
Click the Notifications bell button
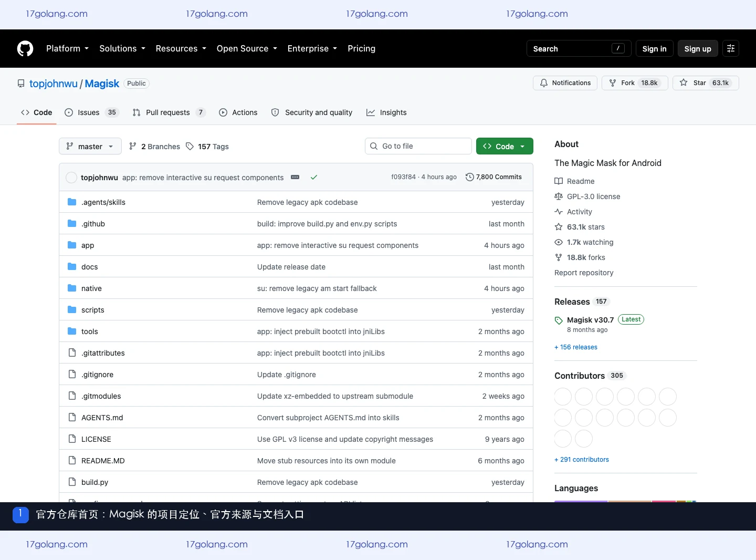click(565, 83)
